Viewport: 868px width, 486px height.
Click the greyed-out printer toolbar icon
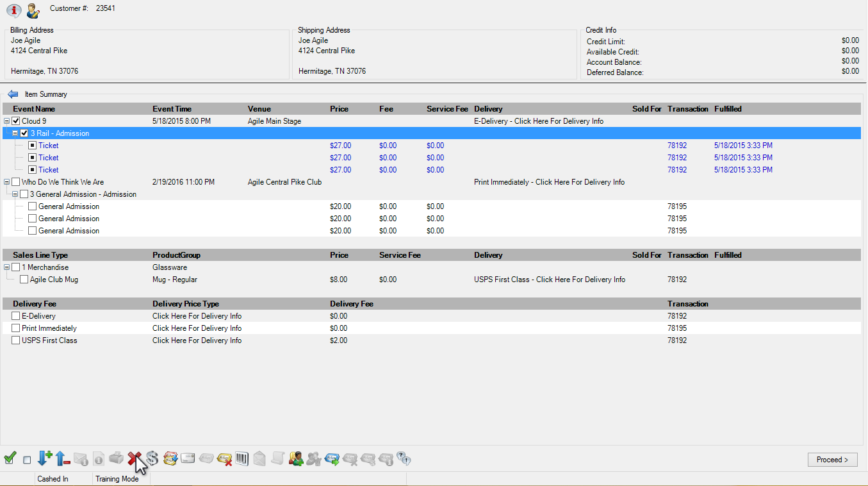(x=116, y=458)
